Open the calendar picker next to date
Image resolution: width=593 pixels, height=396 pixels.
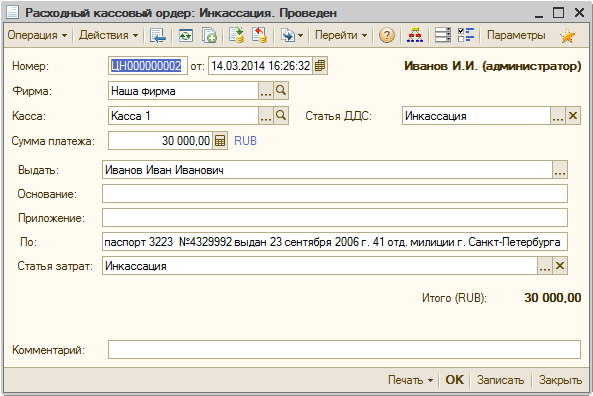click(320, 66)
